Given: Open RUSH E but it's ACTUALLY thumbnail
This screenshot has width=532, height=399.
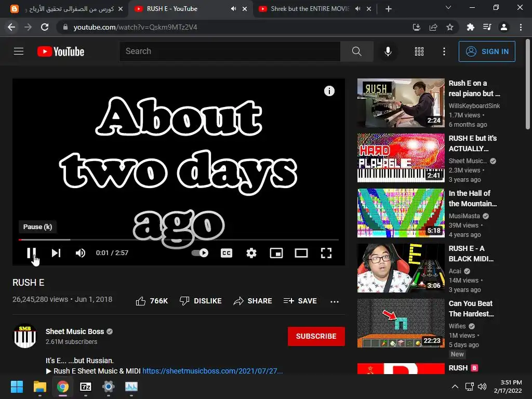Looking at the screenshot, I should [401, 158].
